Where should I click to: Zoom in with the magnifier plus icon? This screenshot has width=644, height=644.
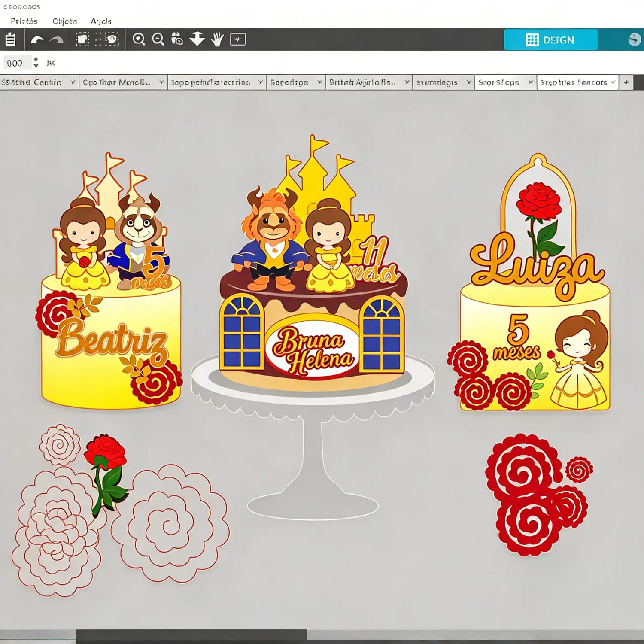point(139,39)
